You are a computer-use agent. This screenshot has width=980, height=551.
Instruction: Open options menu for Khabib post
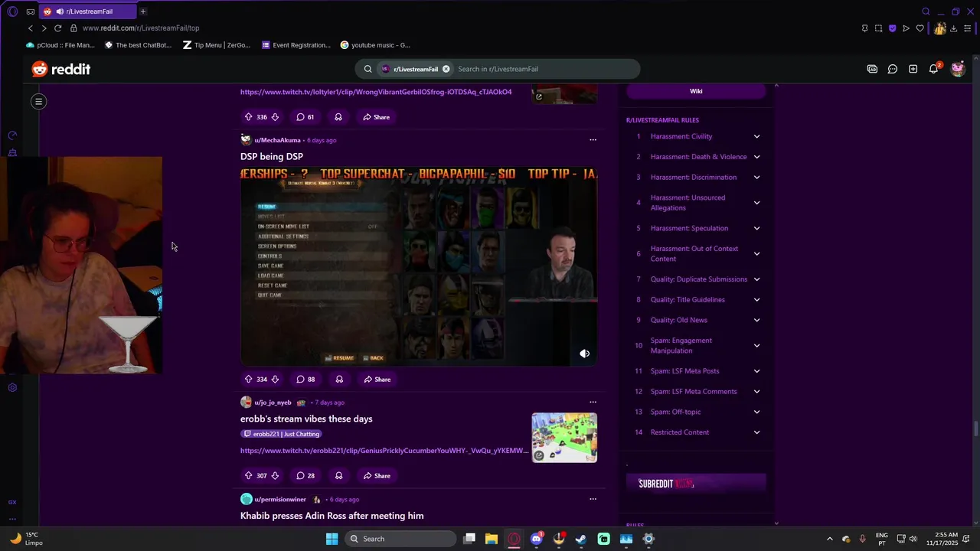(593, 499)
